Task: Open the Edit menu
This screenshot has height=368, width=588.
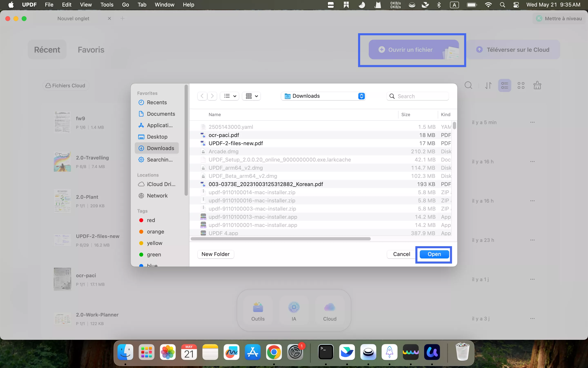Action: [x=67, y=5]
